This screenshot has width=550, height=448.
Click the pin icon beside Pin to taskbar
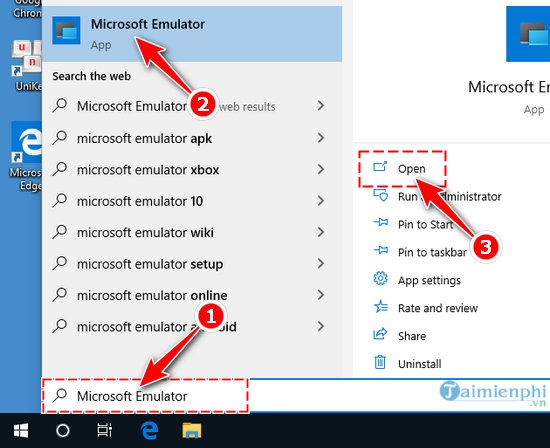[381, 250]
